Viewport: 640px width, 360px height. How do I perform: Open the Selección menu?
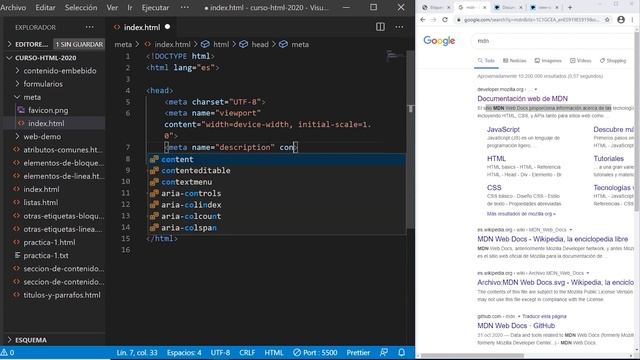click(x=81, y=7)
